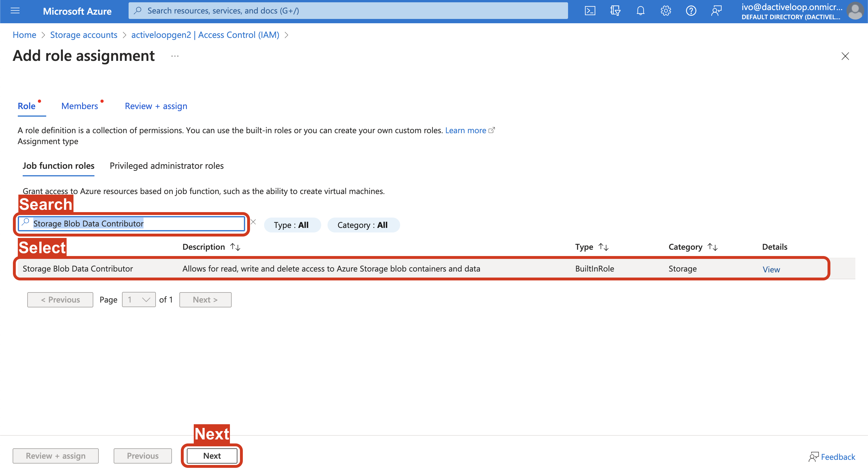Open the Azure hamburger portal menu
This screenshot has width=868, height=469.
click(x=15, y=11)
